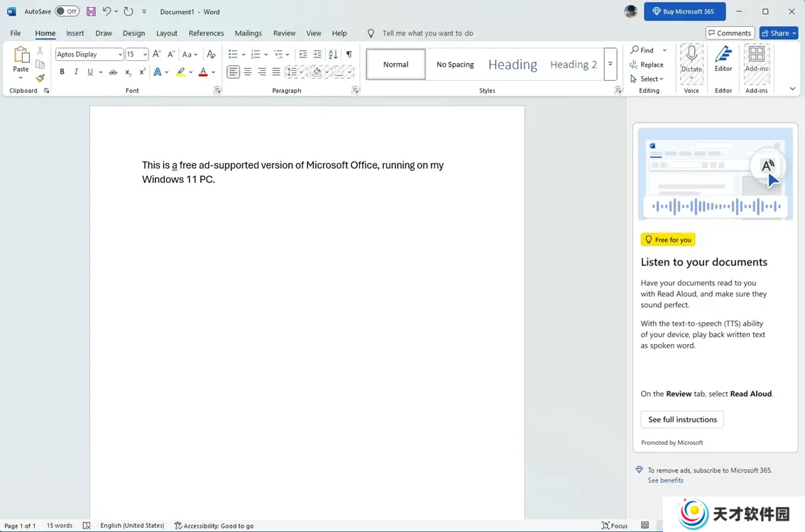Undo the last action
Screen dimensions: 805x532
click(x=106, y=11)
